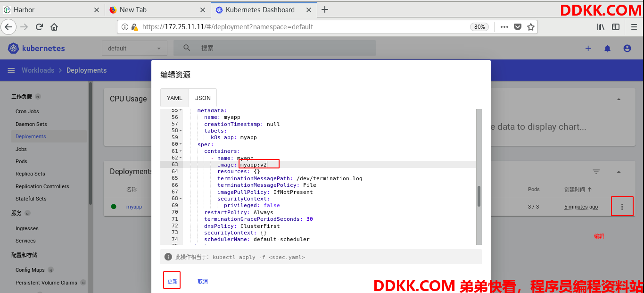644x293 pixels.
Task: Open Cron Jobs in the sidebar
Action: (27, 111)
